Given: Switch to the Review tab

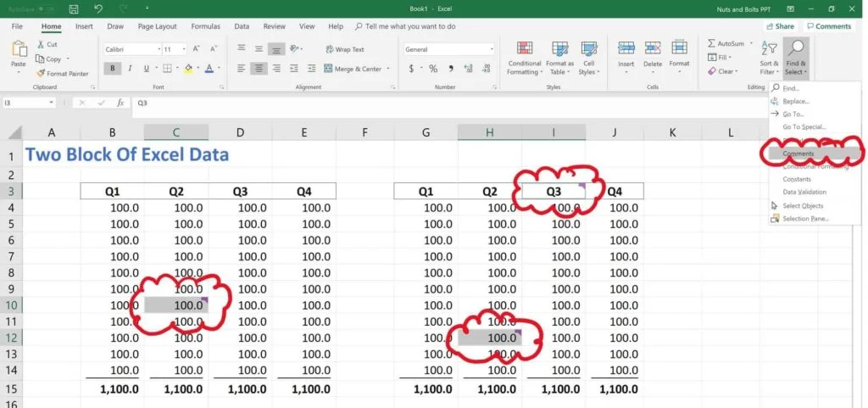Looking at the screenshot, I should coord(274,26).
